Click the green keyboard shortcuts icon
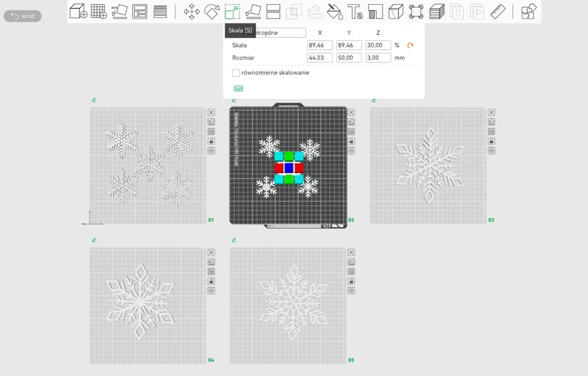588x376 pixels. (x=239, y=88)
